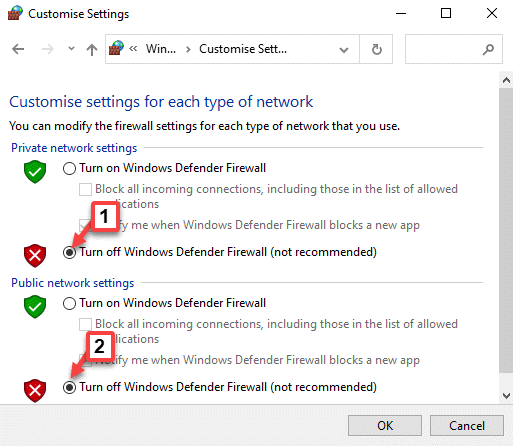Click the 'Customise Sett...' breadcrumb
The image size is (513, 446).
(243, 49)
